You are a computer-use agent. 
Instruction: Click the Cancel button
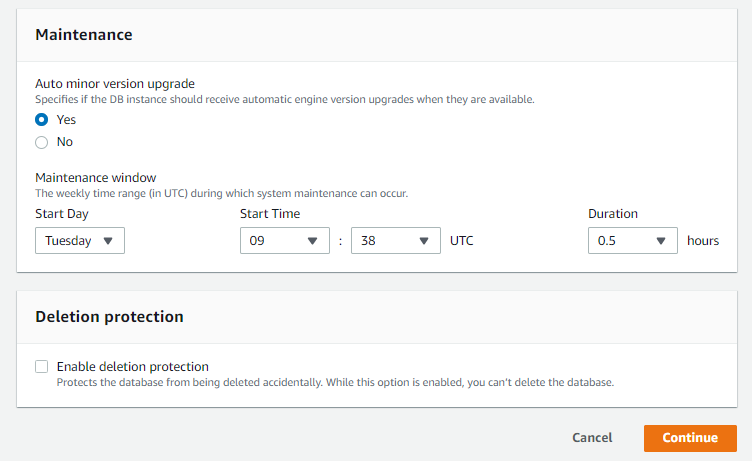point(592,438)
